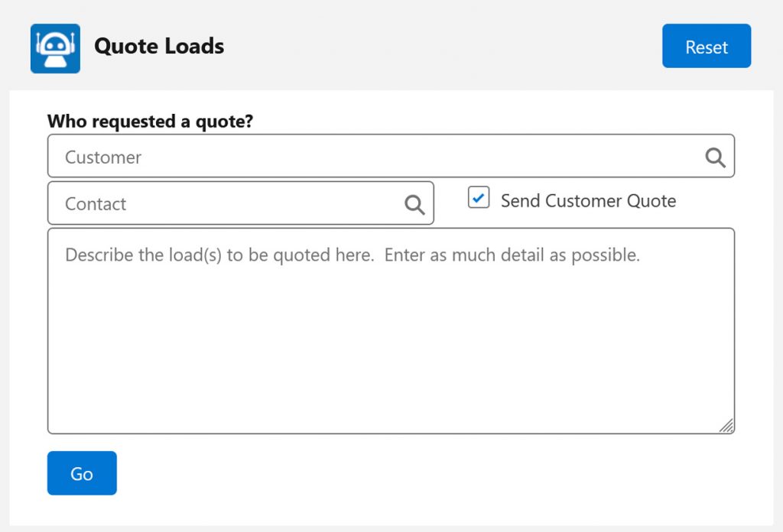Open the Customer lookup list
Viewport: 783px width, 532px height.
[715, 157]
